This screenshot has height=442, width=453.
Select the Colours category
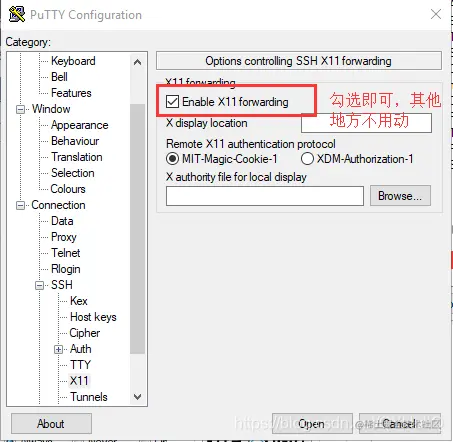coord(68,189)
